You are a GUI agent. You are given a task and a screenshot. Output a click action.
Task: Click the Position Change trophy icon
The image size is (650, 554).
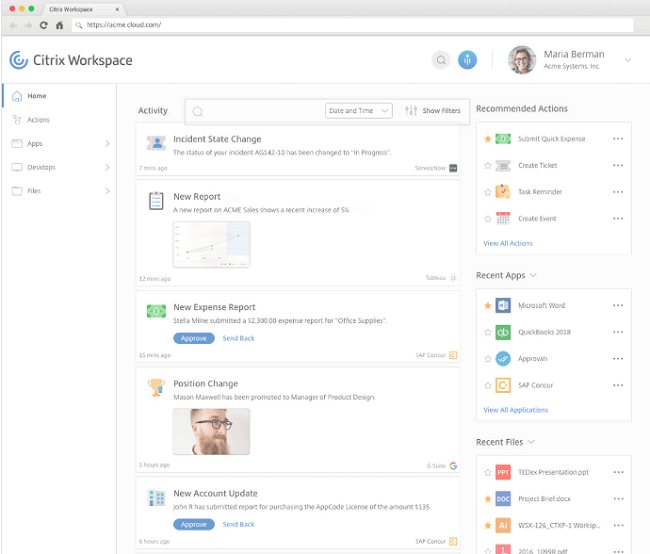coord(156,387)
